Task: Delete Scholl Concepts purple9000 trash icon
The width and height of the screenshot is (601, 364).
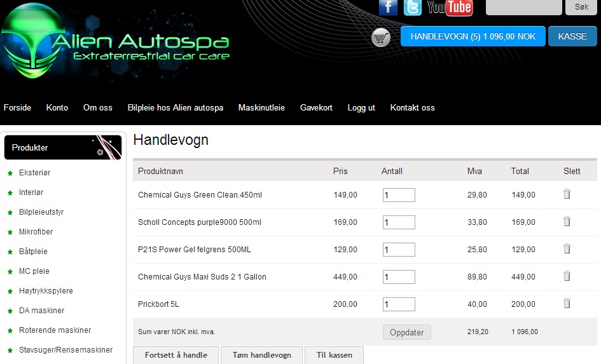Action: (x=567, y=221)
